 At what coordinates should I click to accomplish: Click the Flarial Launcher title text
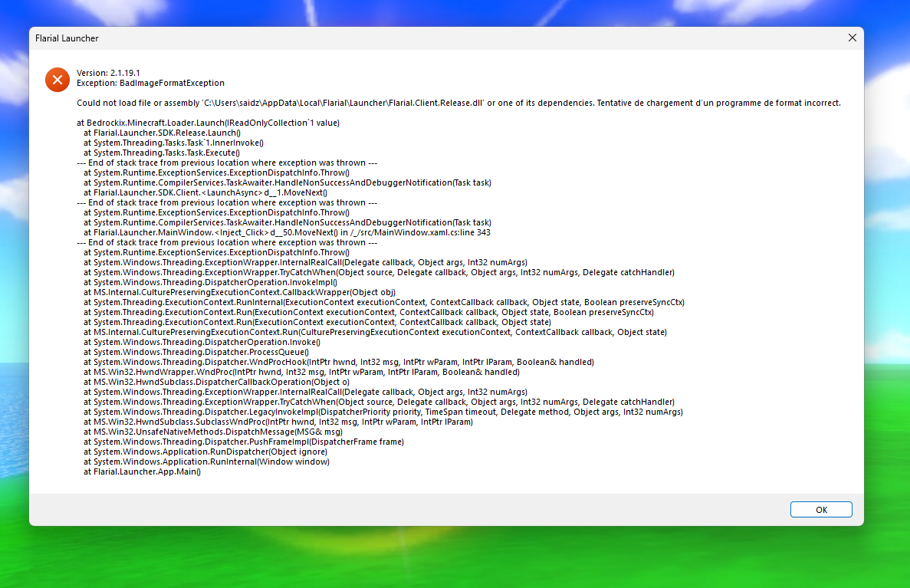67,38
